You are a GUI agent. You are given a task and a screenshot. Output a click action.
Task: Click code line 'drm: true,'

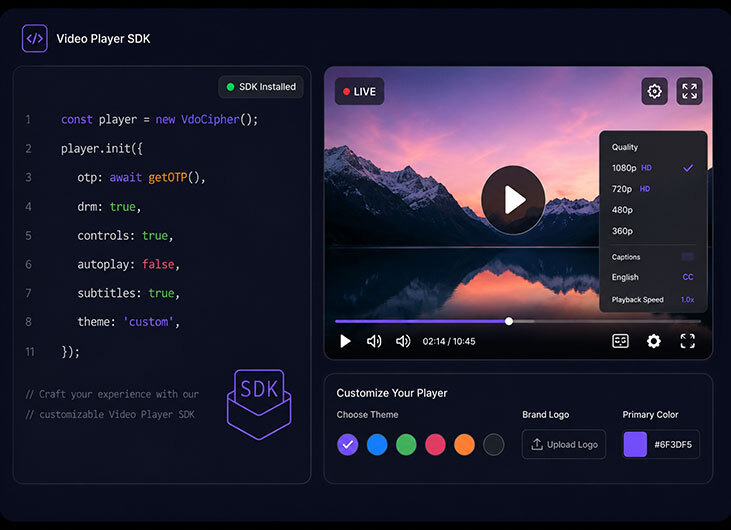109,206
